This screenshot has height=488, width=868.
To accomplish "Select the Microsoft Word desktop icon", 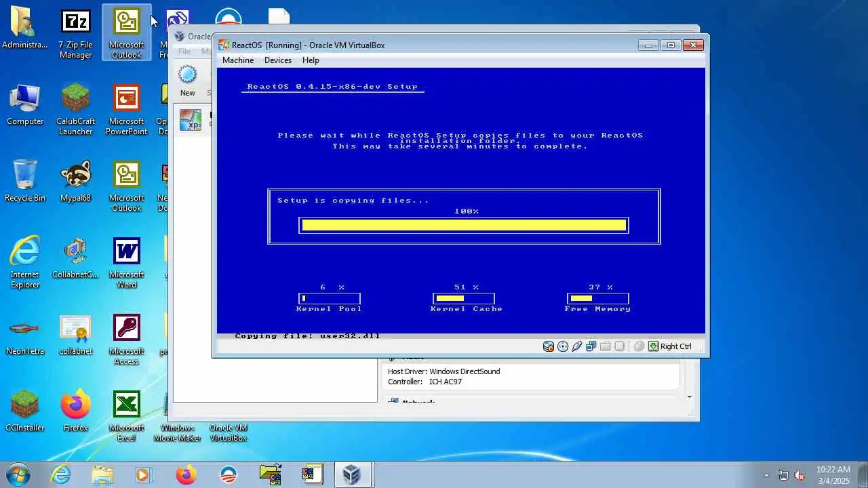I will (127, 263).
